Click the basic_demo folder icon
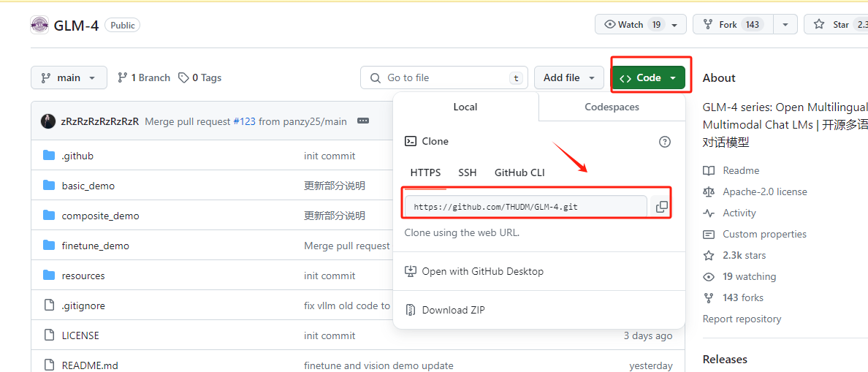This screenshot has width=868, height=372. 49,186
